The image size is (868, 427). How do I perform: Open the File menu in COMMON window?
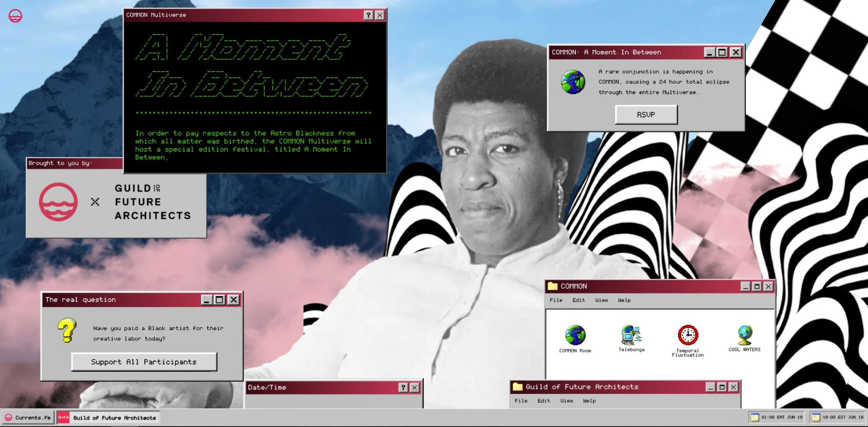(556, 300)
